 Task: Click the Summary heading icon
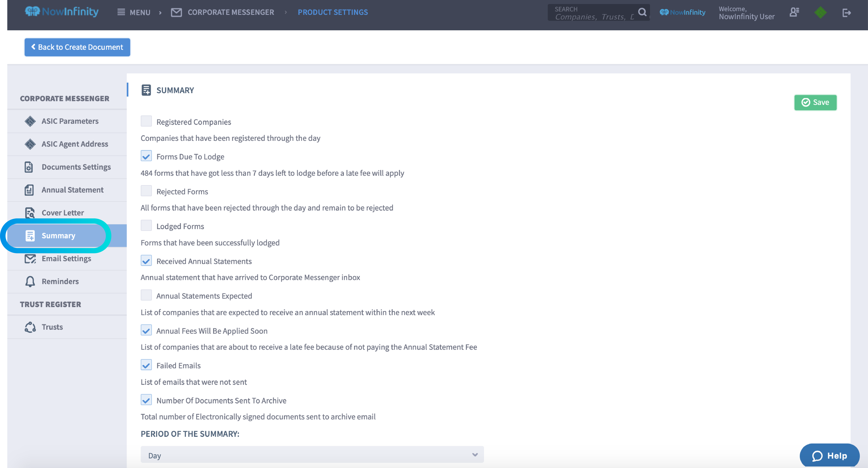point(146,90)
